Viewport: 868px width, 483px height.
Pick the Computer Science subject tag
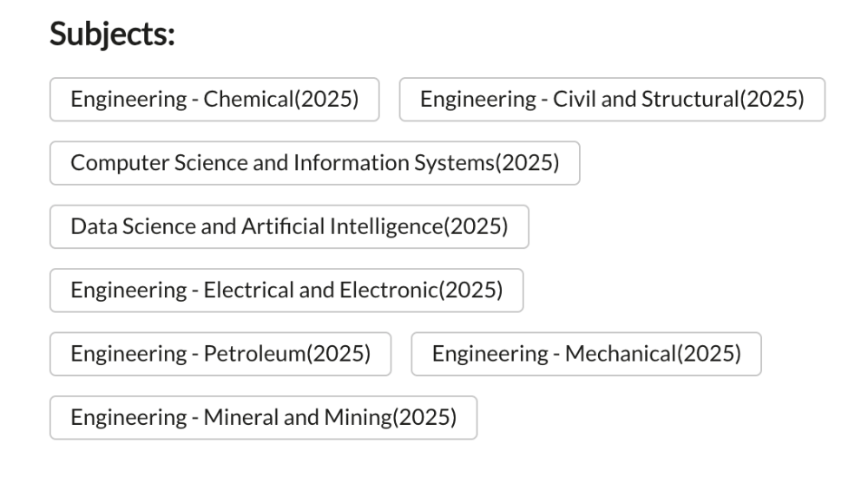point(314,163)
